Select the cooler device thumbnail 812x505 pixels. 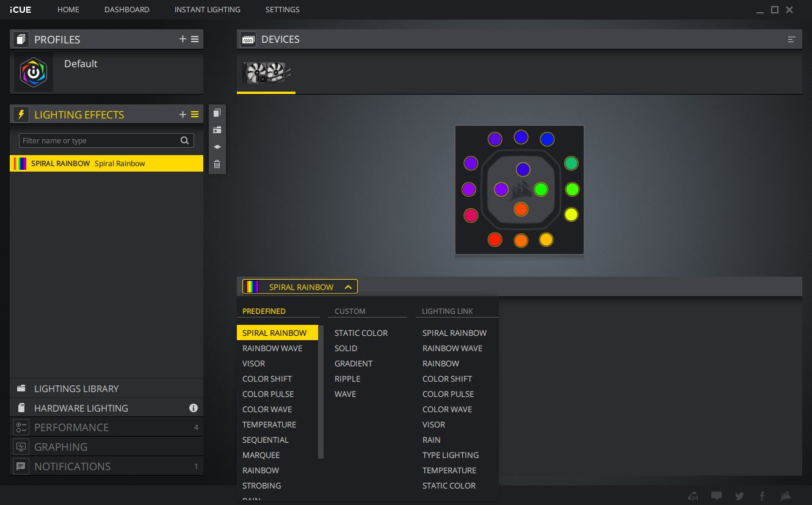coord(266,73)
